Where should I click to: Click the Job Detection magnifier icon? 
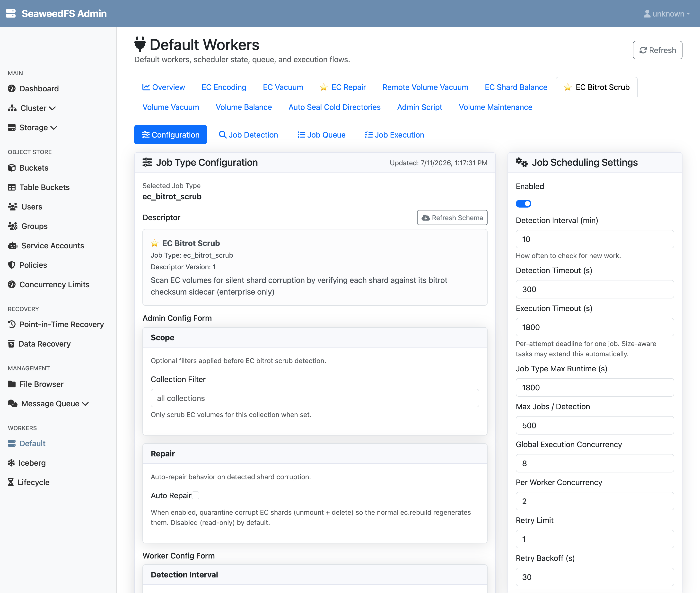pyautogui.click(x=223, y=134)
